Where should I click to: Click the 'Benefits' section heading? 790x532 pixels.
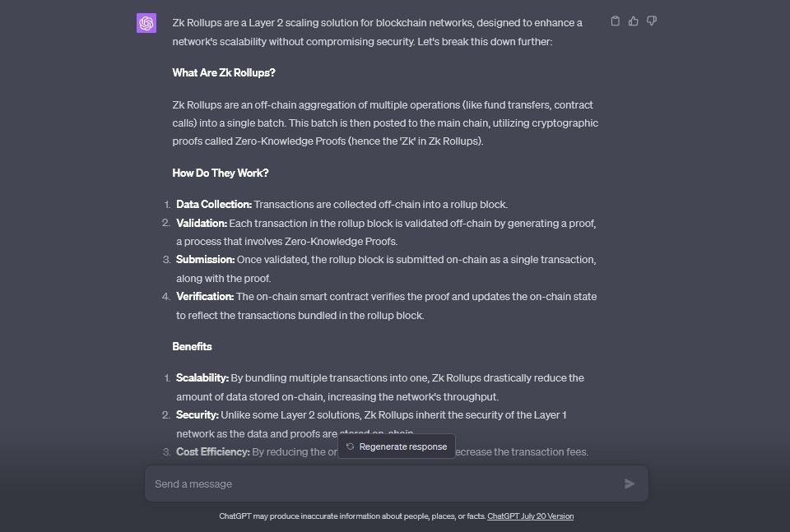(192, 346)
